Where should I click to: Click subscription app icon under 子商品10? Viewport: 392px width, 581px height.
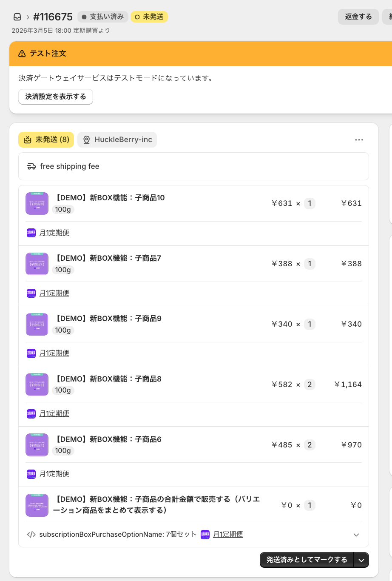pyautogui.click(x=31, y=233)
